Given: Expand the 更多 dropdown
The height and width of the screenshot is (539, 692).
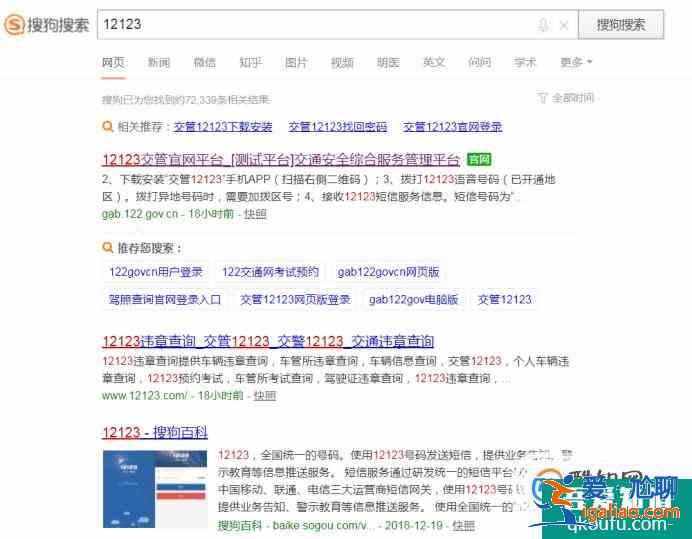Looking at the screenshot, I should click(575, 63).
